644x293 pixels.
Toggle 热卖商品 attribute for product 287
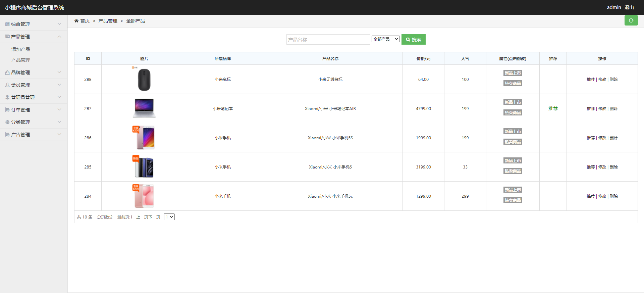tap(513, 113)
